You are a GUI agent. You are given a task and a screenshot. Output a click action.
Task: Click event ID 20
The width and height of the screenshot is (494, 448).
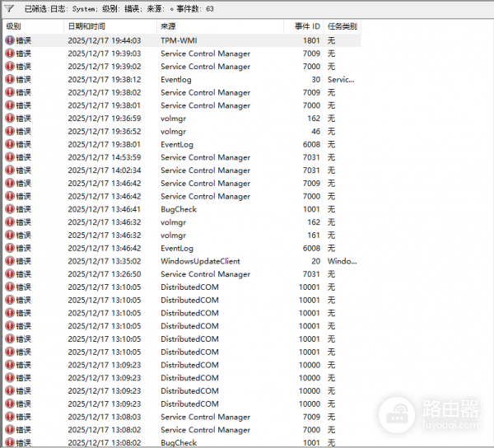click(315, 261)
